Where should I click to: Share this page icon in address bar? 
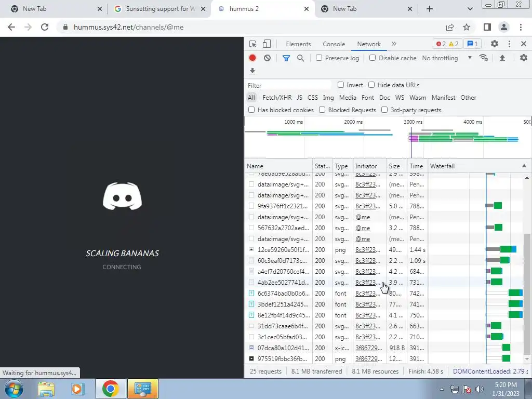pos(450,27)
